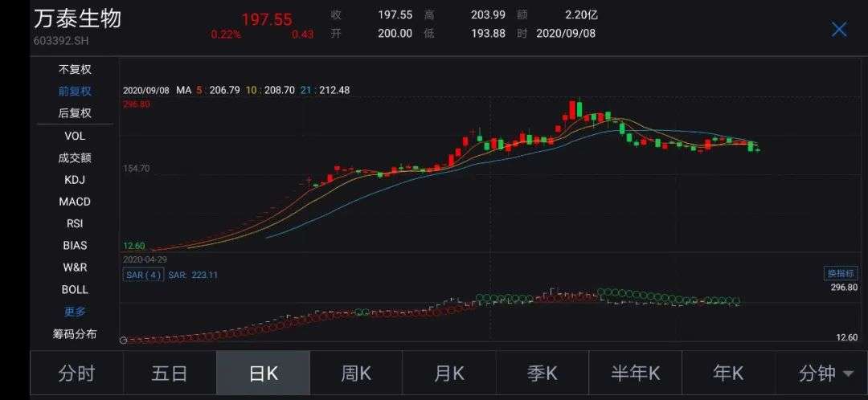Screen dimensions: 868x400
Task: Show the 成交额 turnover indicator
Action: click(x=75, y=157)
